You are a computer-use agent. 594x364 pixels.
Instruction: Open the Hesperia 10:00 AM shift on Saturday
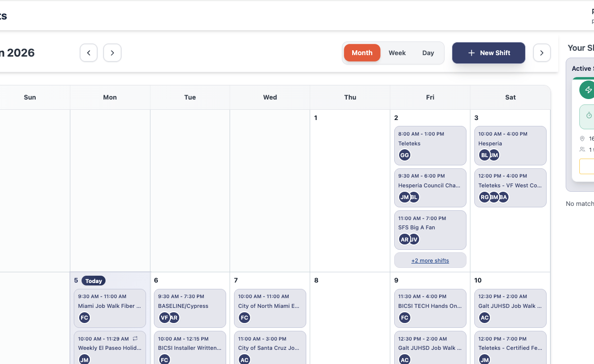pos(510,143)
